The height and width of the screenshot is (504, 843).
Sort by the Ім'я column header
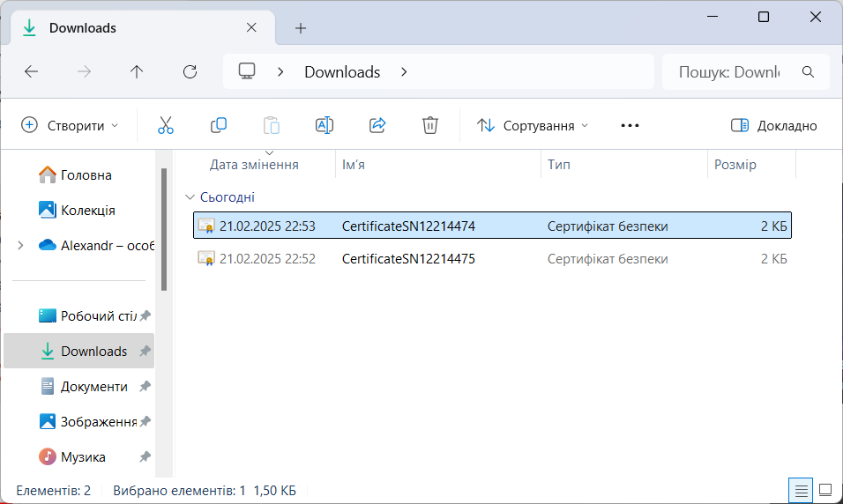354,165
